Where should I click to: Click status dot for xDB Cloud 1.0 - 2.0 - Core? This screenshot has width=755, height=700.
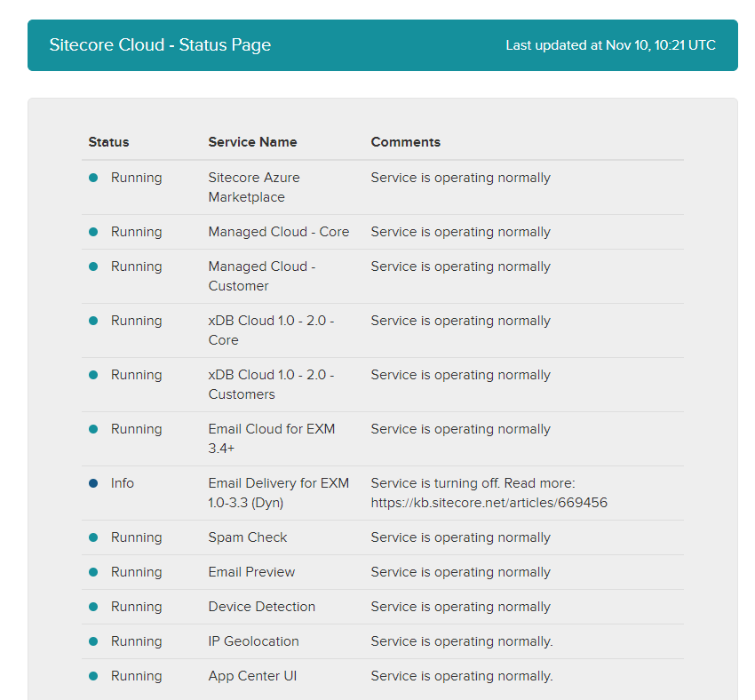tap(93, 321)
